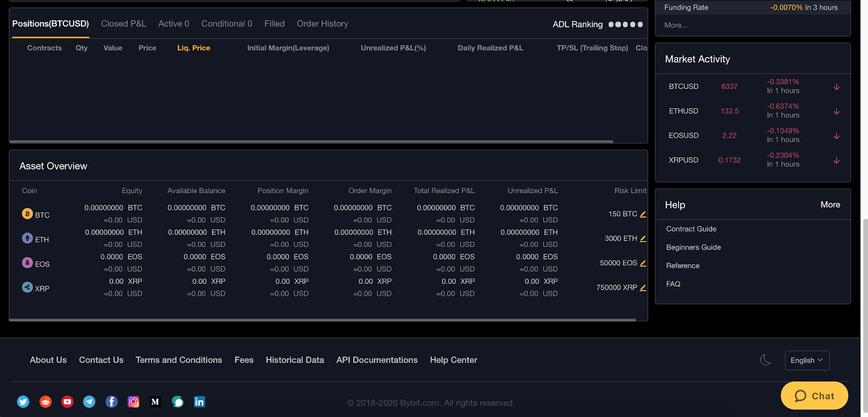Select ETHUSD in Market Activity

point(684,111)
